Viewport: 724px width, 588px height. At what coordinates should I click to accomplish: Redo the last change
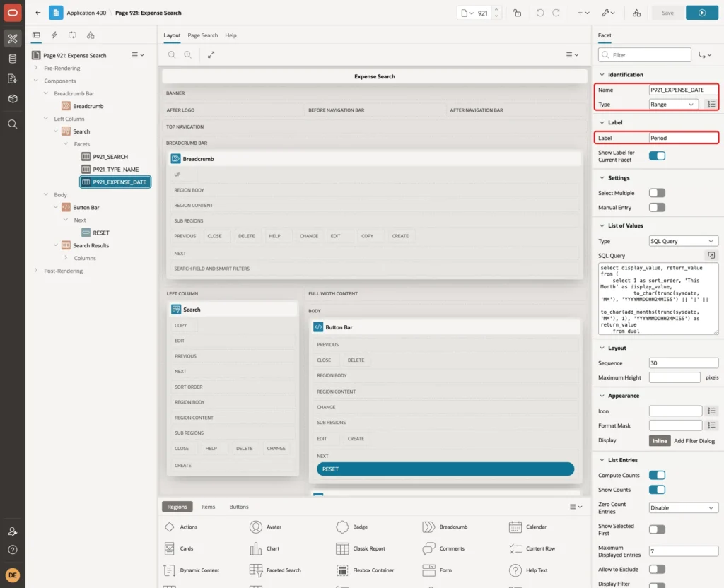[x=556, y=13]
